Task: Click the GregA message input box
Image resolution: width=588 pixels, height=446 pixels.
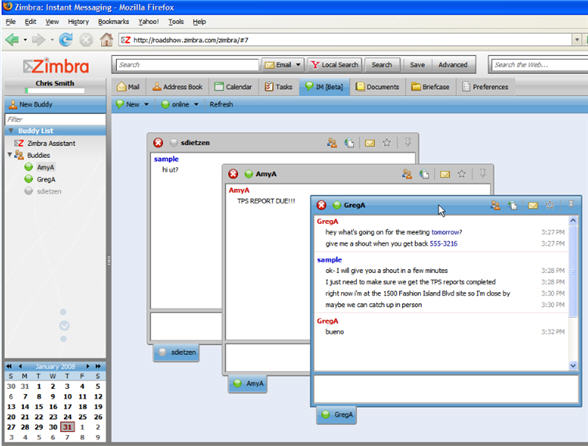Action: [x=446, y=389]
